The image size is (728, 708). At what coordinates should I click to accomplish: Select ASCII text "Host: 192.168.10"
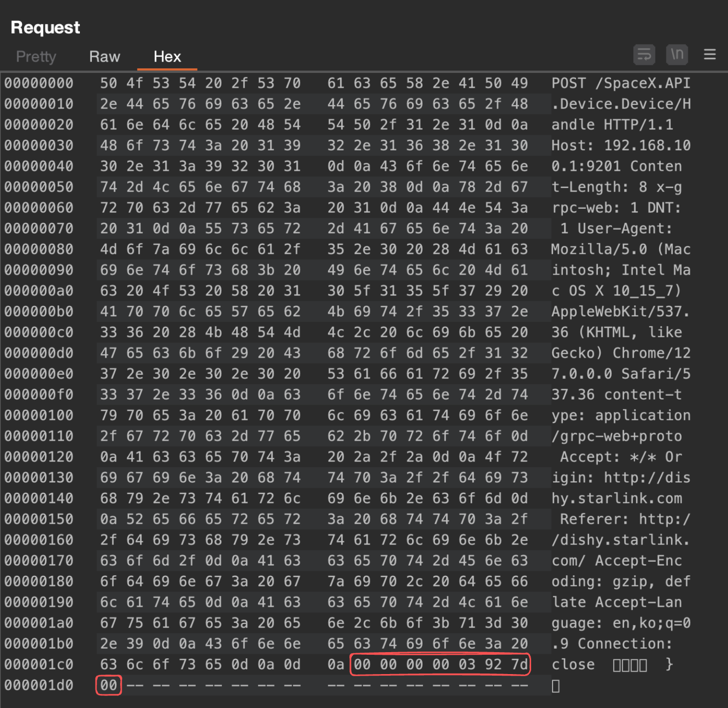[x=621, y=146]
